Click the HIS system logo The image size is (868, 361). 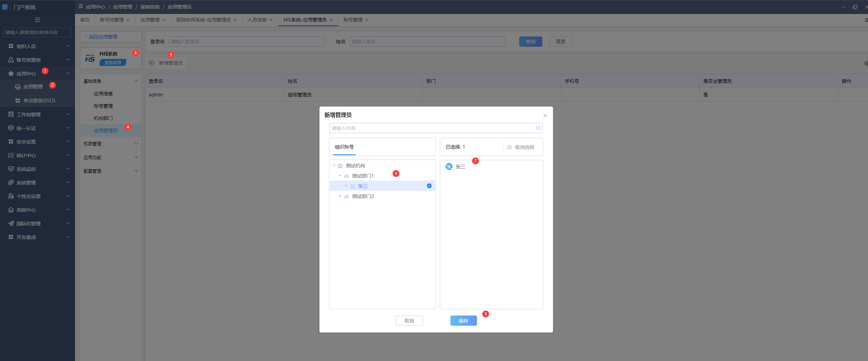90,58
